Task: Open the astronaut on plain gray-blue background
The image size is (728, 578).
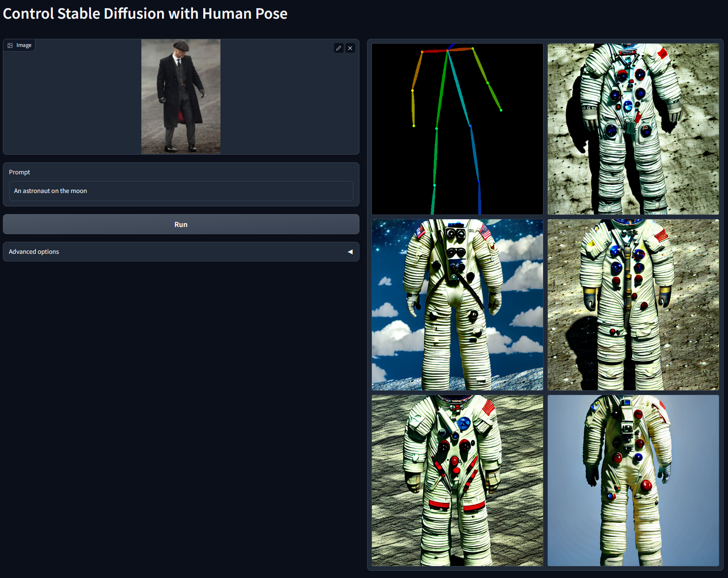Action: tap(633, 480)
